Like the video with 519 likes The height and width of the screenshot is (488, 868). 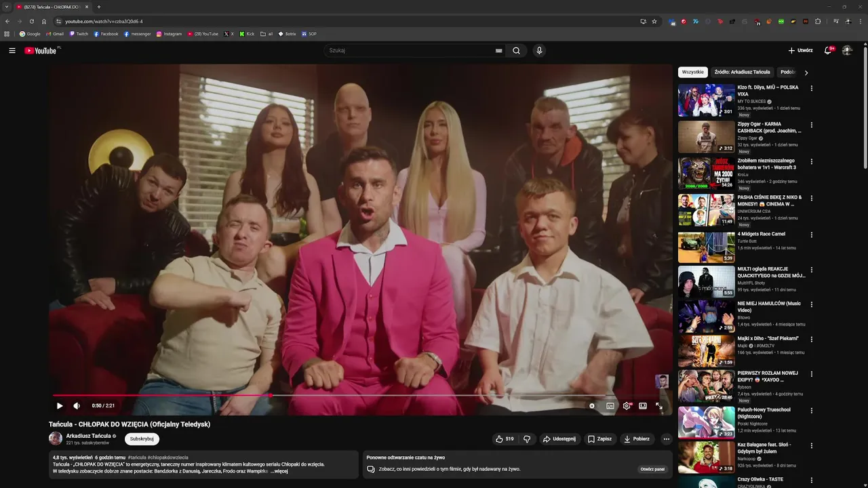point(505,439)
